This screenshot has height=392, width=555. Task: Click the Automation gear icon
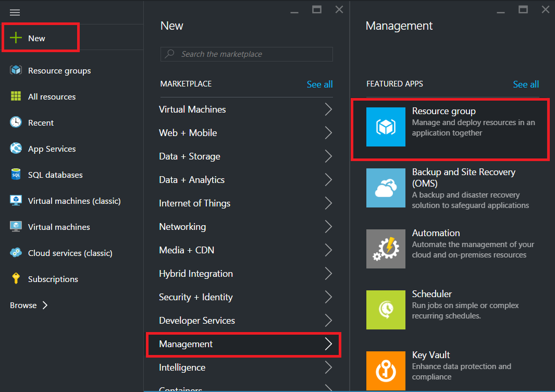(x=386, y=249)
